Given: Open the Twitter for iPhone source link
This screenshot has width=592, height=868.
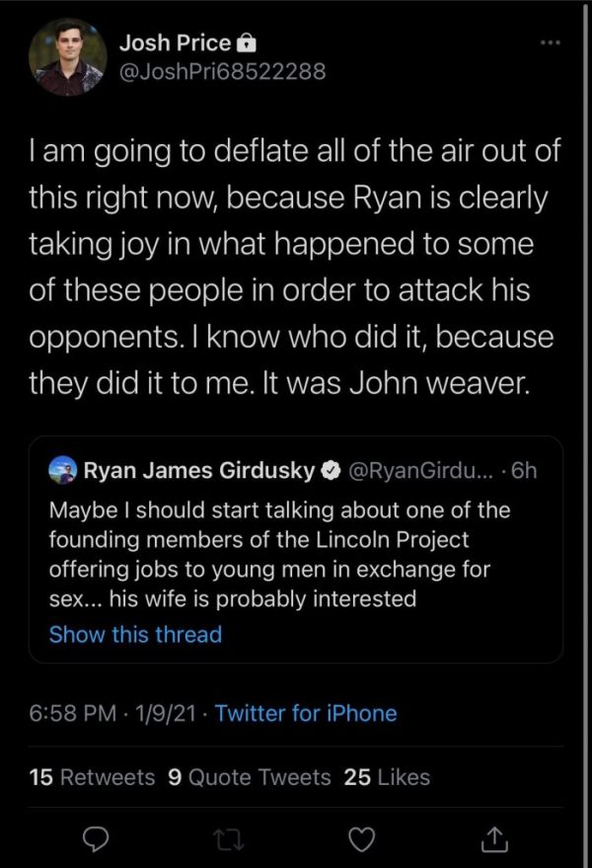Looking at the screenshot, I should (x=306, y=713).
